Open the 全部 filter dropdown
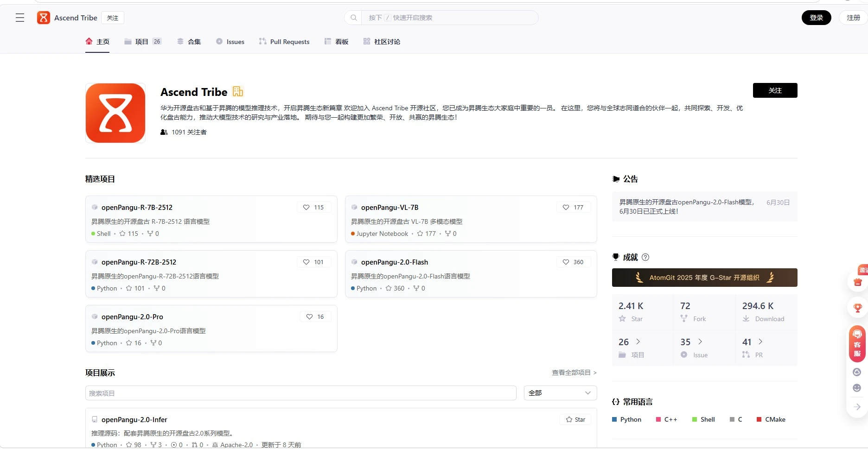This screenshot has width=868, height=449. point(560,393)
